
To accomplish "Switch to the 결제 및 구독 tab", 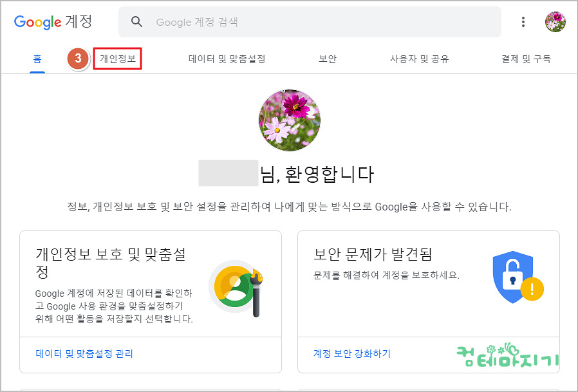I will 526,59.
